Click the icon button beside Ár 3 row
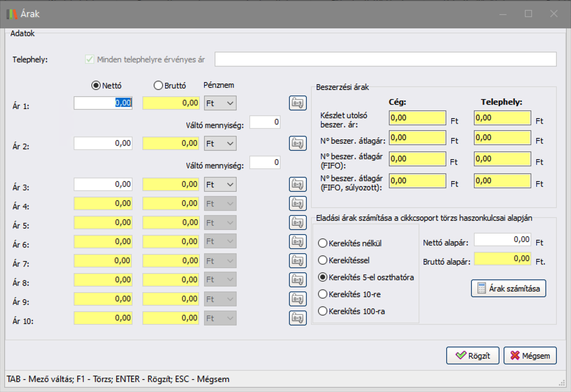Screen dimensions: 571x392 pyautogui.click(x=298, y=184)
